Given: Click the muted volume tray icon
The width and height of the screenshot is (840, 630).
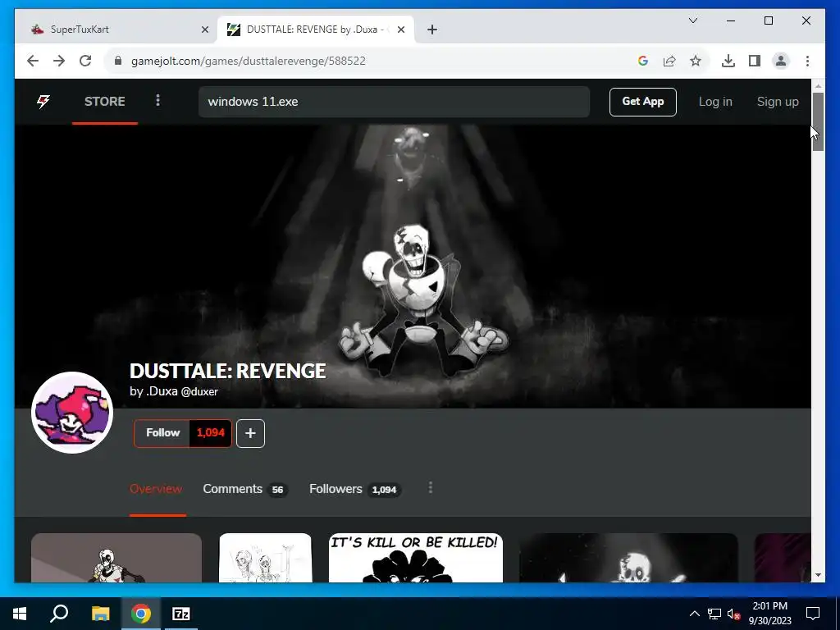Looking at the screenshot, I should (x=733, y=614).
